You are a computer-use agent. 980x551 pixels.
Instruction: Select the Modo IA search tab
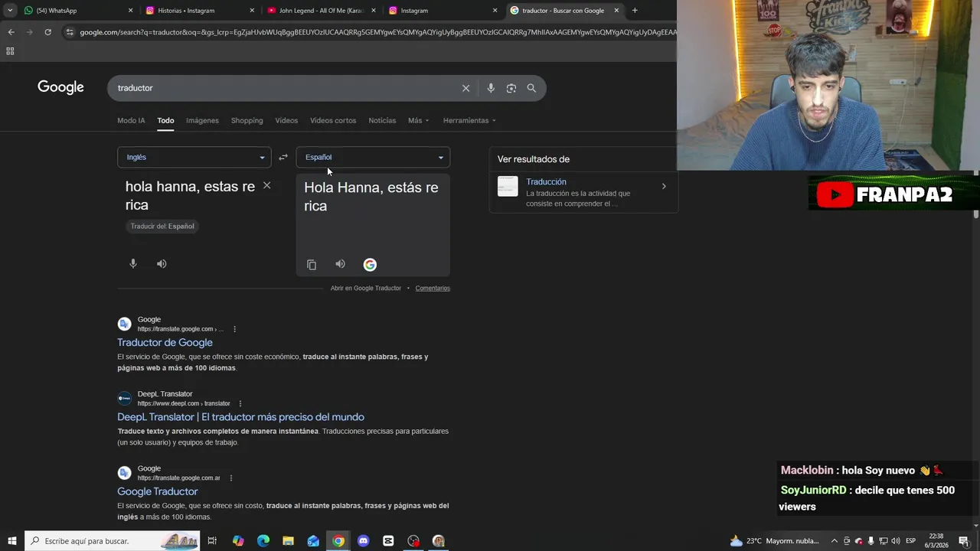[x=131, y=120]
